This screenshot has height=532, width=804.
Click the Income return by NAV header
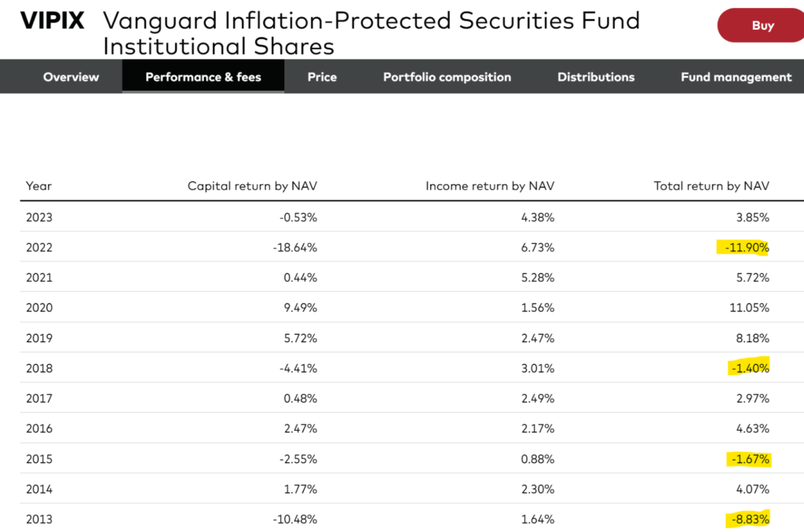[490, 186]
